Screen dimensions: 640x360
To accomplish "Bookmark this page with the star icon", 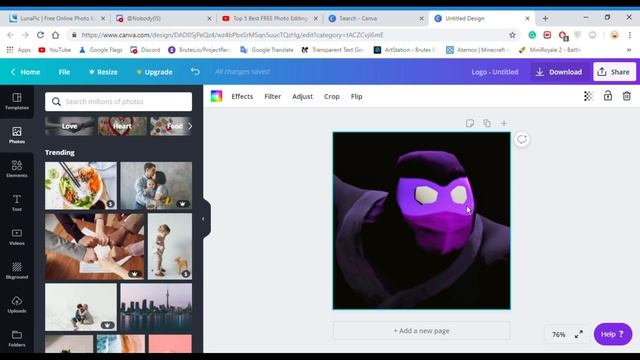I will [x=512, y=35].
